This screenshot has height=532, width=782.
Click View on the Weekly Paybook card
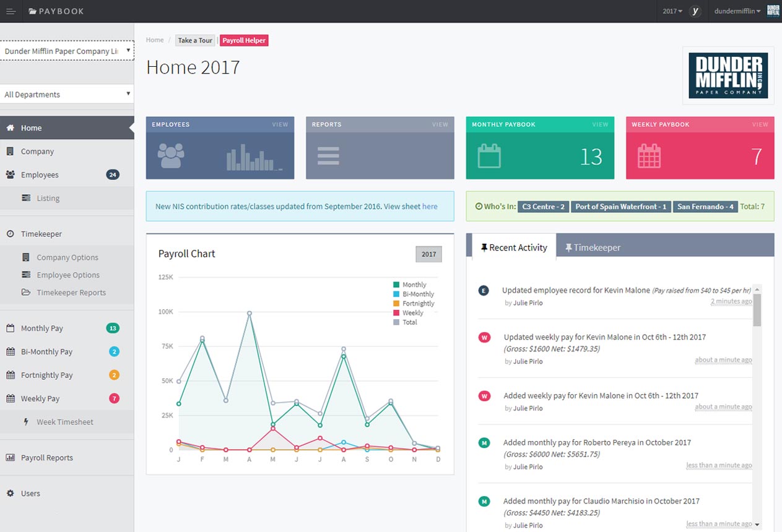point(760,124)
